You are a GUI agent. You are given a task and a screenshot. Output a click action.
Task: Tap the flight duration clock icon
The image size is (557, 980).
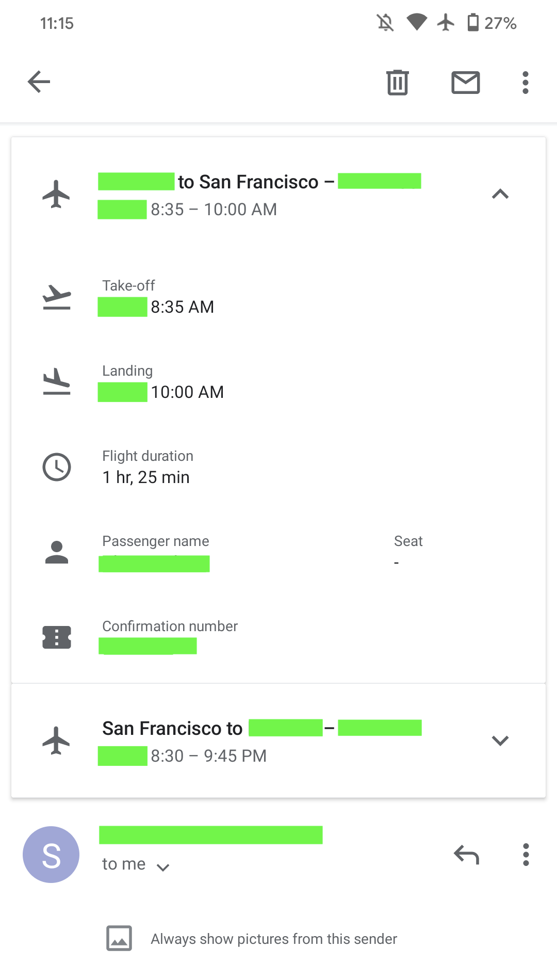point(56,467)
